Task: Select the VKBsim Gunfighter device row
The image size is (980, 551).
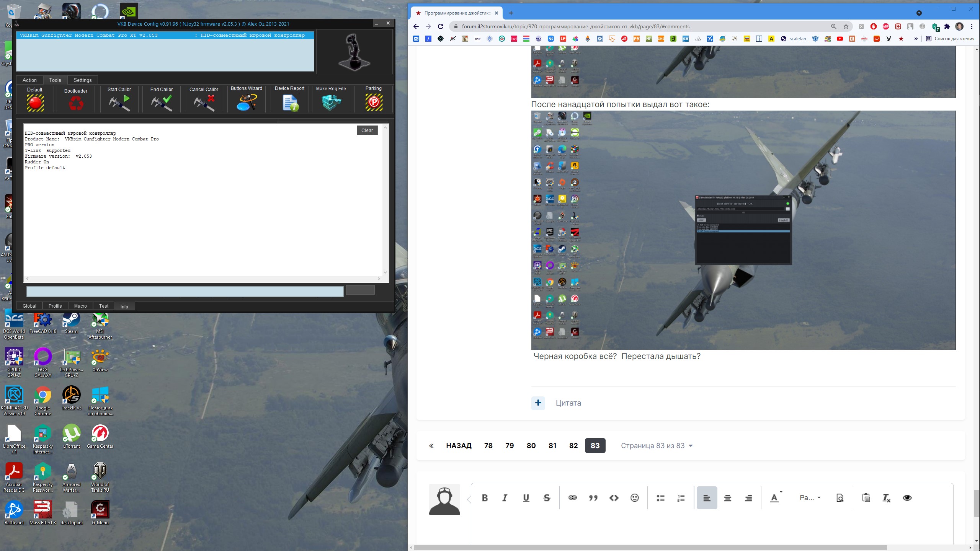Action: pos(165,35)
